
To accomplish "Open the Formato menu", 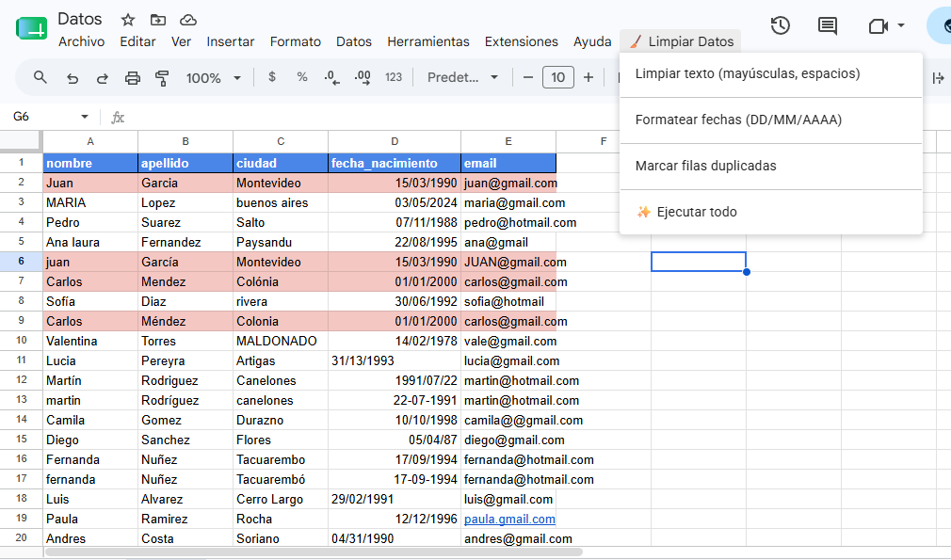I will pyautogui.click(x=296, y=41).
